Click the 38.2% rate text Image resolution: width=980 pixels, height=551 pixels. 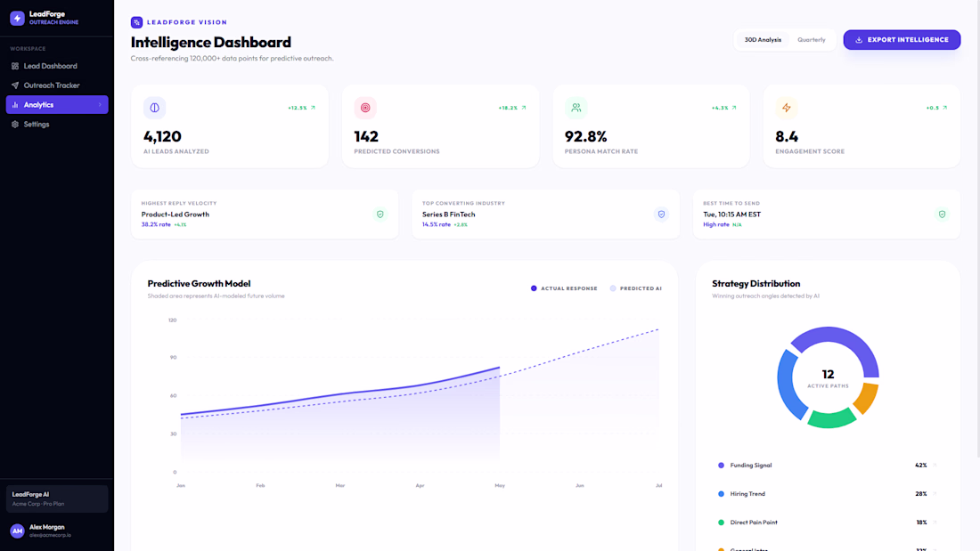click(156, 224)
